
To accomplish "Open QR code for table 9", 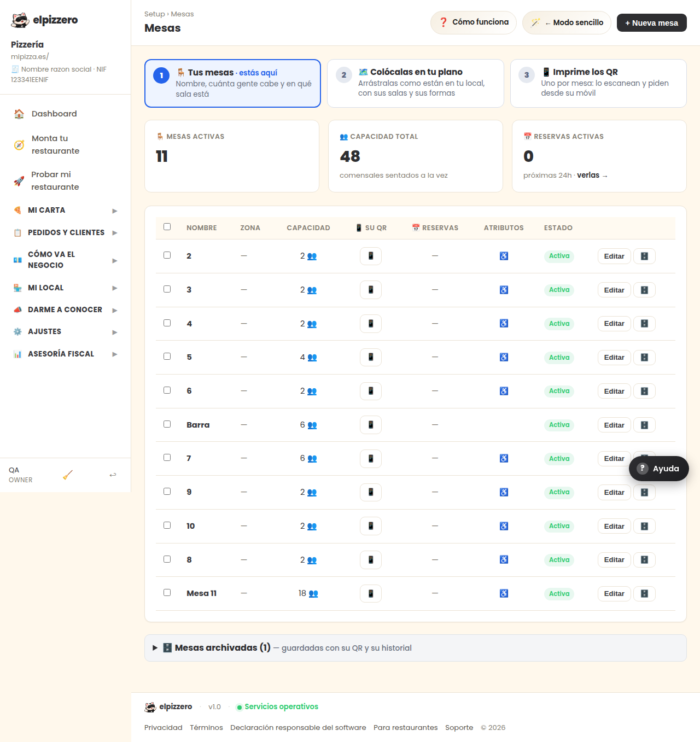I will tap(370, 492).
